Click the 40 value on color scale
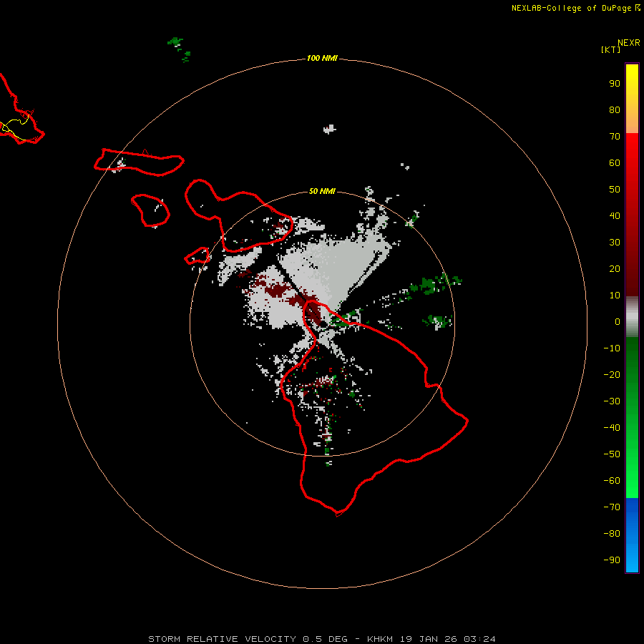The width and height of the screenshot is (644, 644). [x=615, y=216]
